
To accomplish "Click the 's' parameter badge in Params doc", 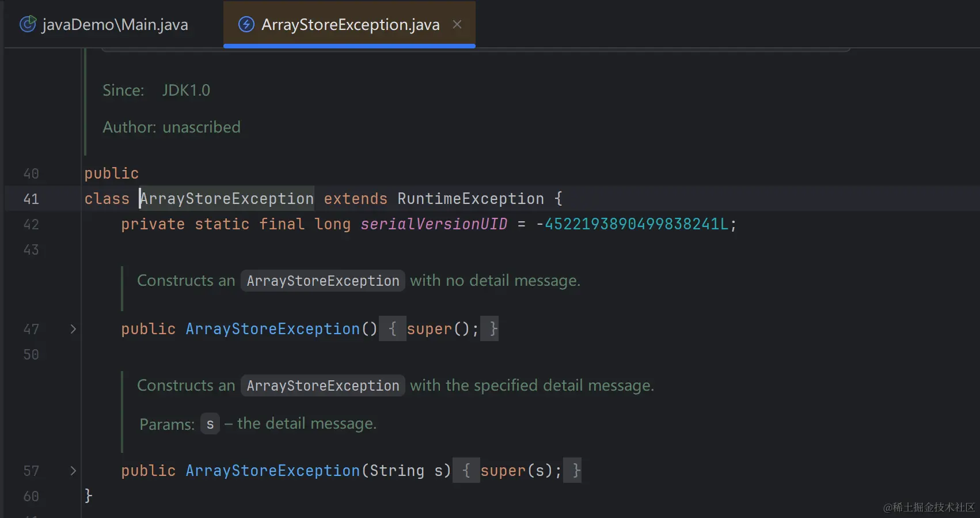I will pyautogui.click(x=210, y=424).
